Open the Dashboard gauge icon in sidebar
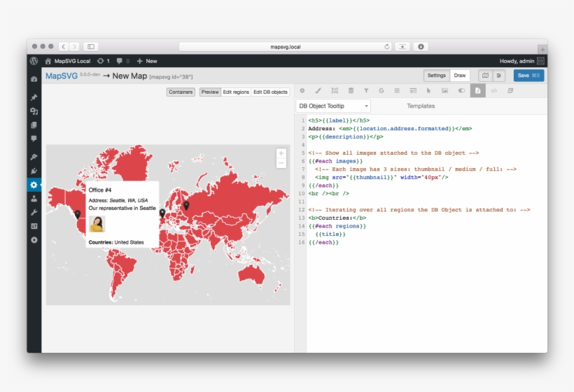 click(x=34, y=79)
